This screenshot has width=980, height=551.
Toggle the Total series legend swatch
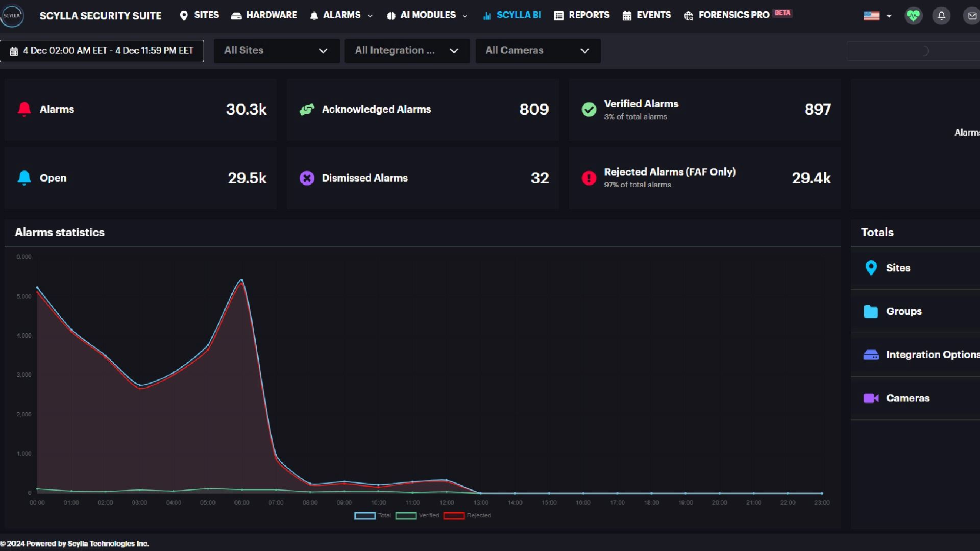pyautogui.click(x=365, y=516)
